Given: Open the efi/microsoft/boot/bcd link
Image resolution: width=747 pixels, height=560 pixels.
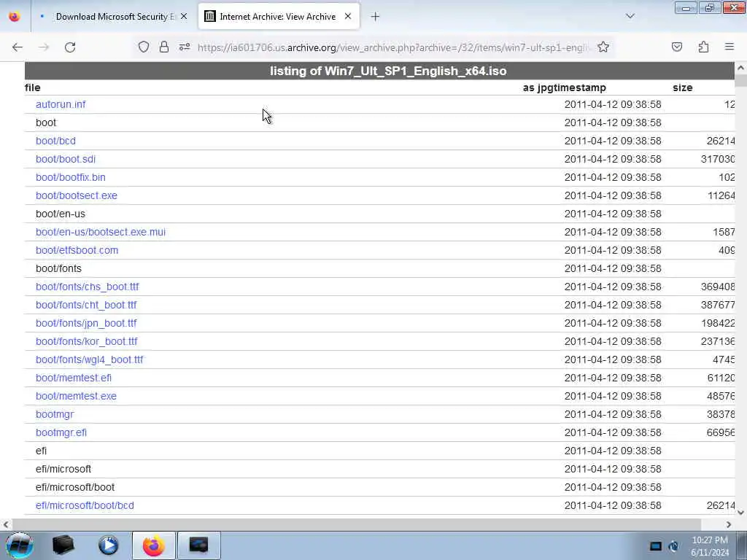Looking at the screenshot, I should pyautogui.click(x=85, y=506).
